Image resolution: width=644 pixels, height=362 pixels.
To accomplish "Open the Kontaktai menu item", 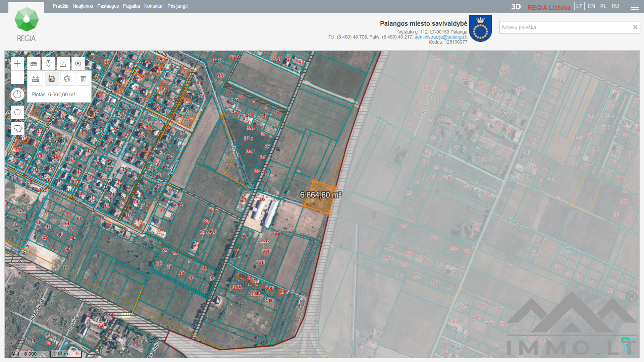I will click(154, 6).
